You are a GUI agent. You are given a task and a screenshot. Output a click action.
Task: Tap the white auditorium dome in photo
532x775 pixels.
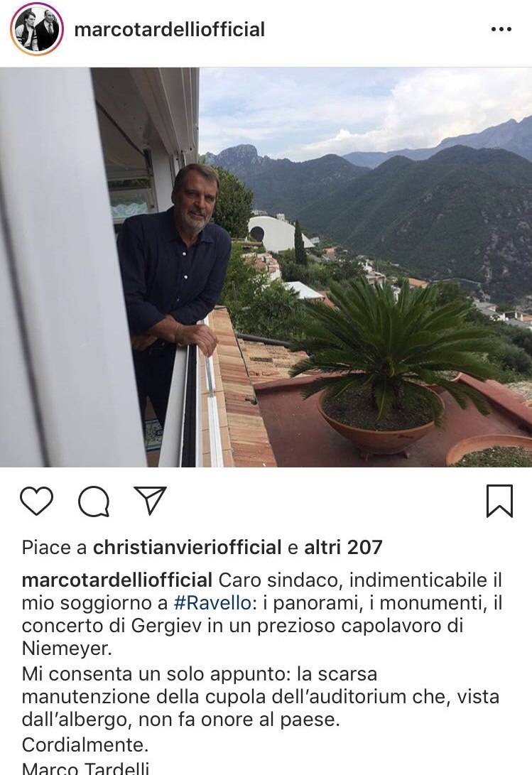click(278, 234)
